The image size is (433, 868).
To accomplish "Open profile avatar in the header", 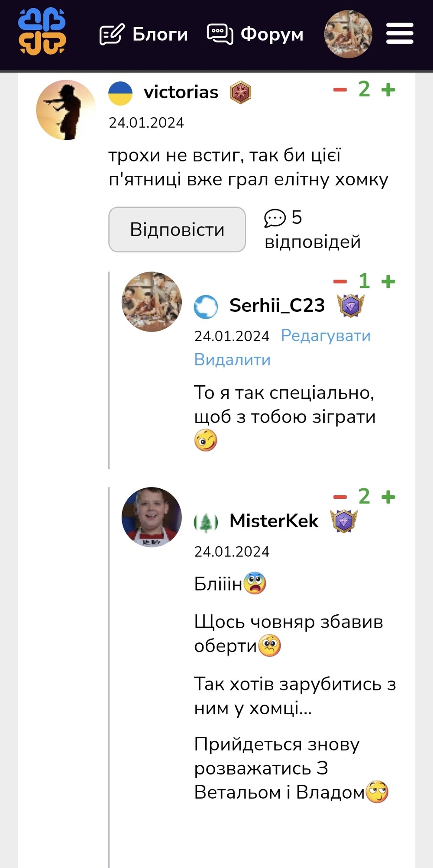I will pyautogui.click(x=348, y=34).
